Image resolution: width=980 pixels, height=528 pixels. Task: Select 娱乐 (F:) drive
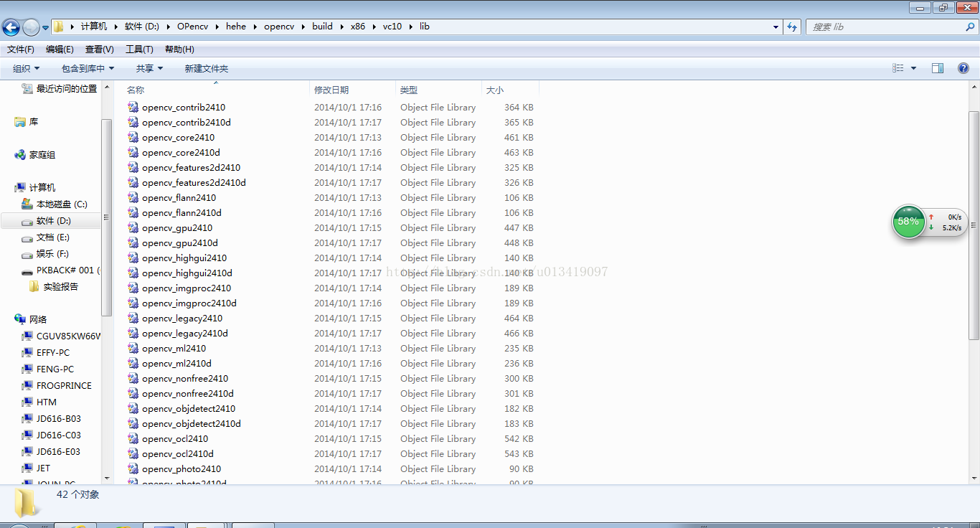pos(44,253)
